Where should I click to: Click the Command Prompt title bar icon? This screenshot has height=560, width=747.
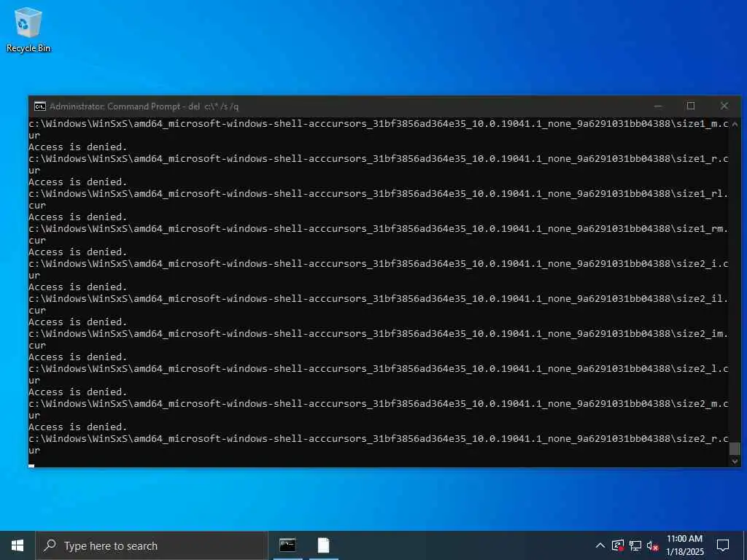click(40, 106)
